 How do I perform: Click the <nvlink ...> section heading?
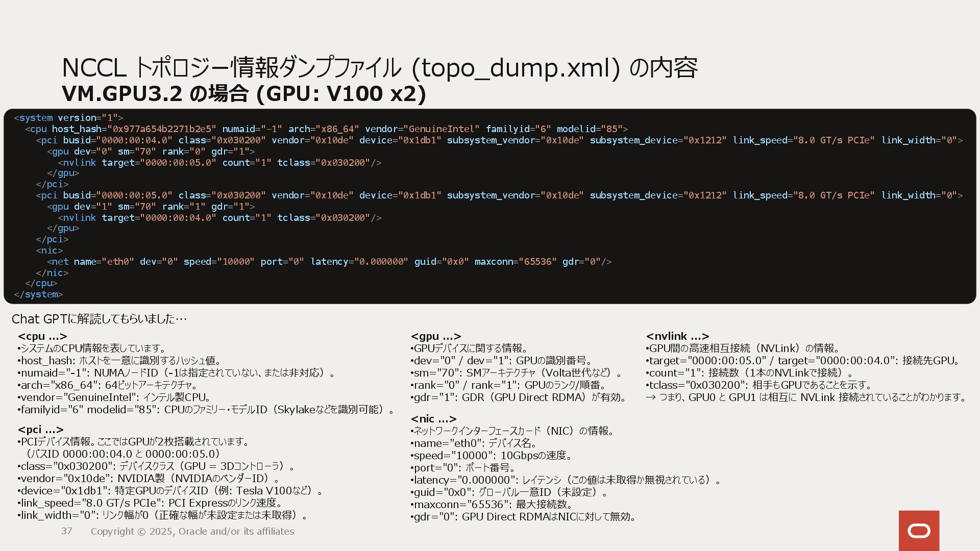677,336
